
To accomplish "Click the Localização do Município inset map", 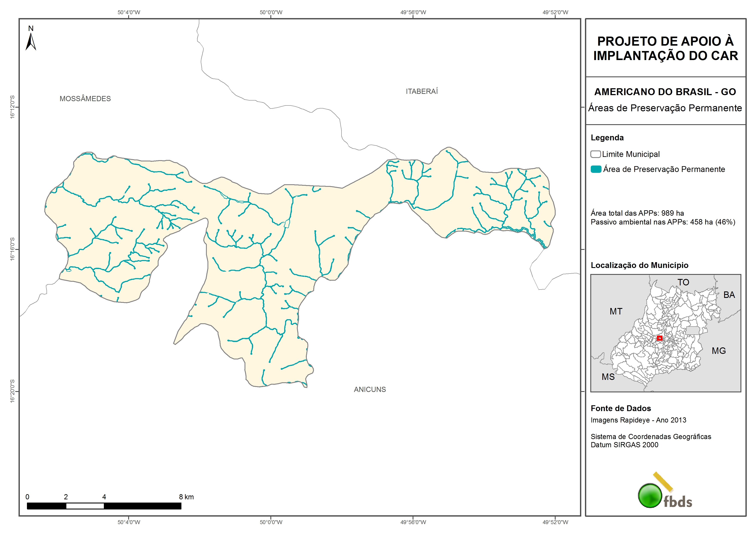I will pyautogui.click(x=666, y=333).
